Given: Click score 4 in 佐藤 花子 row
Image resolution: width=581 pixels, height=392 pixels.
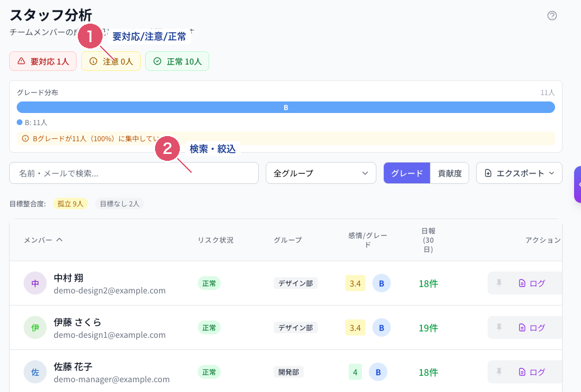Looking at the screenshot, I should (355, 372).
